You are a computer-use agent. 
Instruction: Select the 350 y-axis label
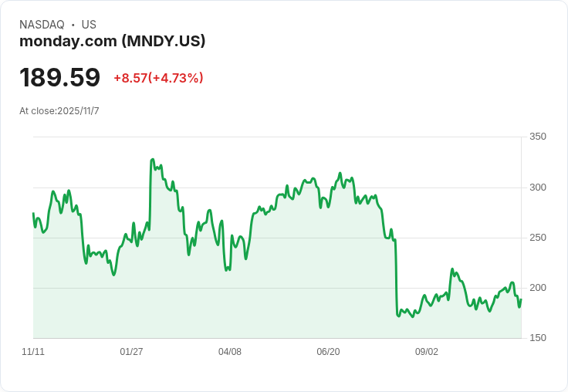pos(537,137)
